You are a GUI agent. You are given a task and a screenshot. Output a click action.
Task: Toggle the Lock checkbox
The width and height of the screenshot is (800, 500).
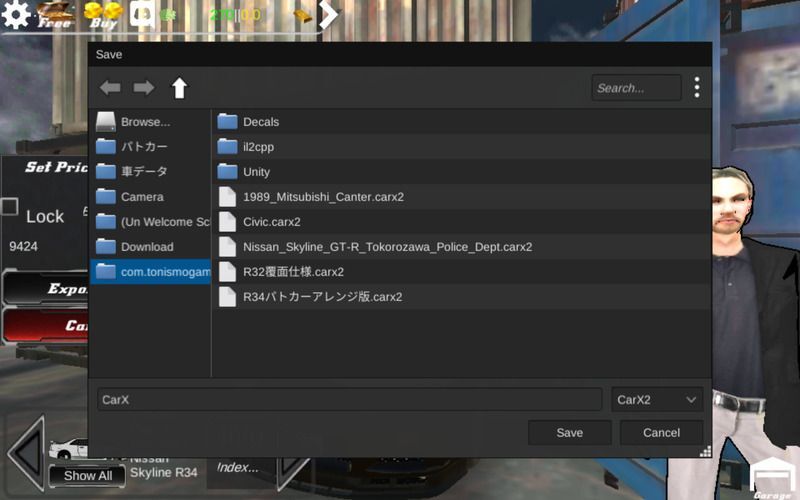coord(9,207)
